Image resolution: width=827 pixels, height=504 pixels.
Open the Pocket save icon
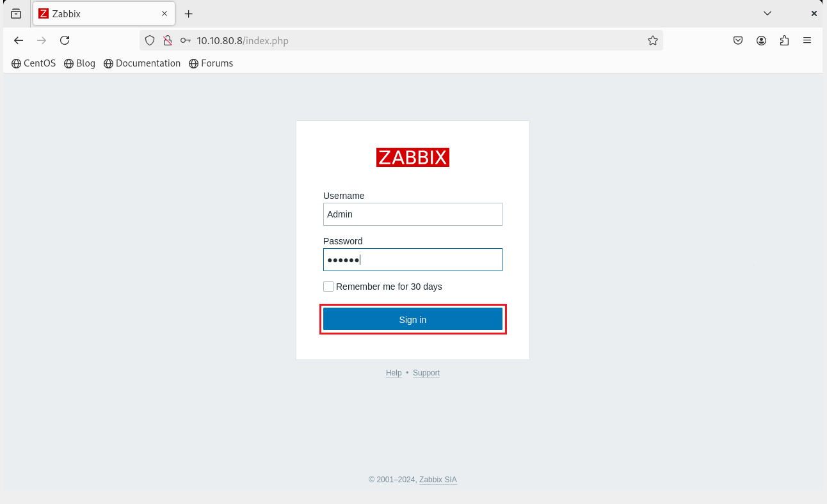(738, 40)
